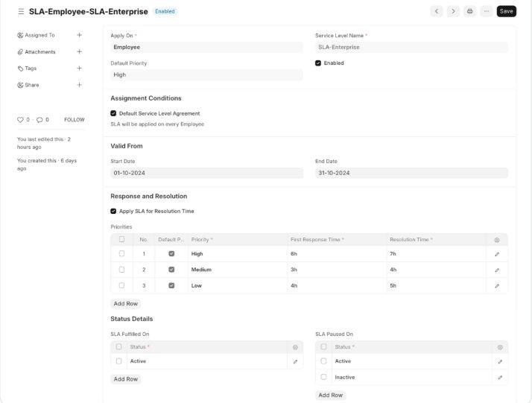Go to previous document arrow

click(437, 11)
